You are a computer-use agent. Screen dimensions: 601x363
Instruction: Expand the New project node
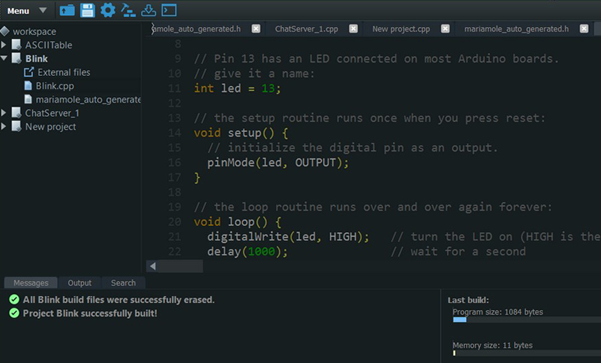click(x=3, y=126)
